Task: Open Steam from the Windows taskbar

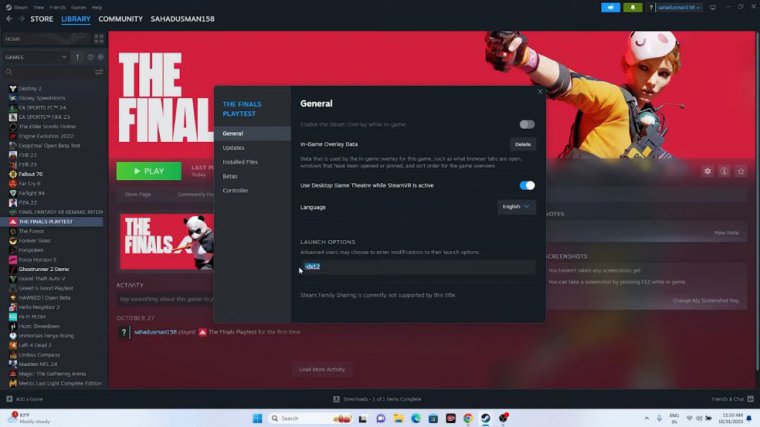Action: click(x=485, y=418)
